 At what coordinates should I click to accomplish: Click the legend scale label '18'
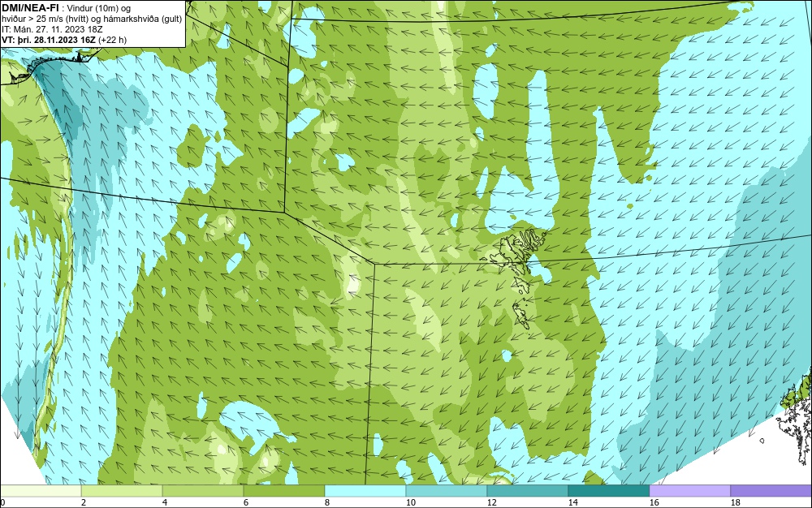pyautogui.click(x=736, y=502)
